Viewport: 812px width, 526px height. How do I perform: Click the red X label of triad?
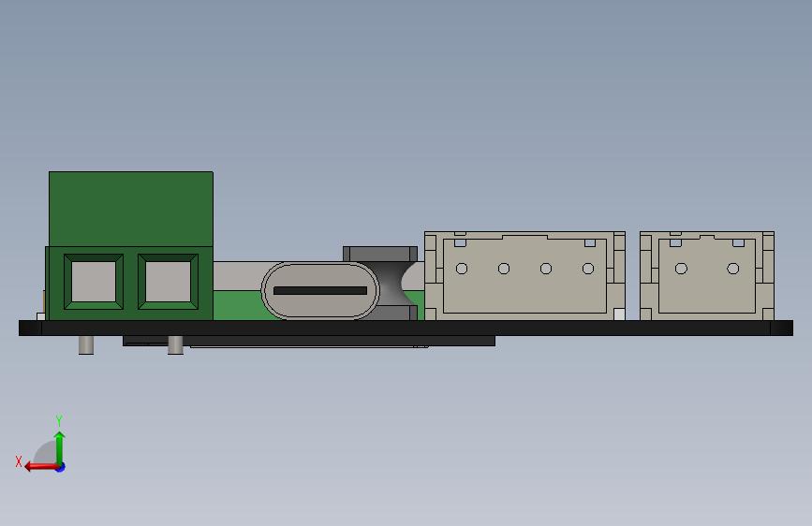tap(19, 461)
